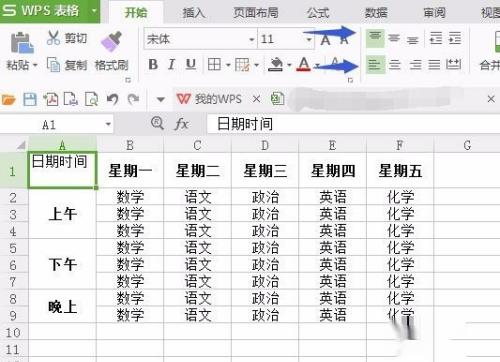Toggle center horizontal alignment

pyautogui.click(x=395, y=64)
